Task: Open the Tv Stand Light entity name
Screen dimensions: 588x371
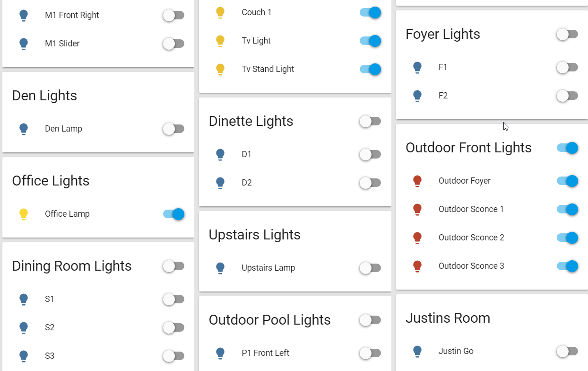Action: click(x=268, y=69)
